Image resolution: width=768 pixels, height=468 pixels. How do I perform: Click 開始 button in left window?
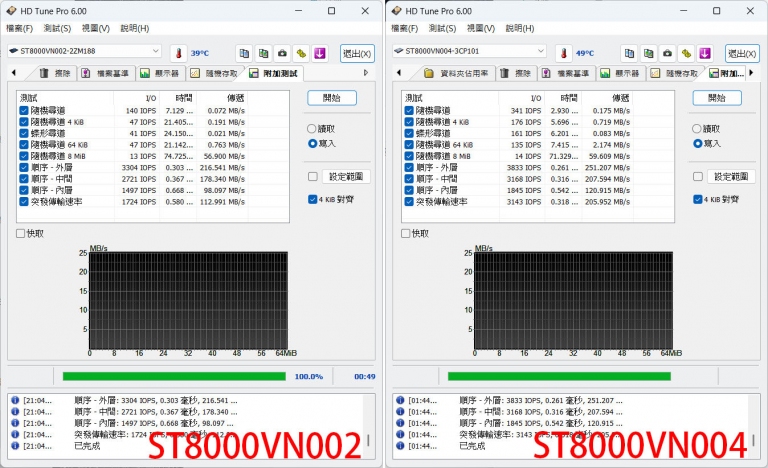pyautogui.click(x=332, y=98)
